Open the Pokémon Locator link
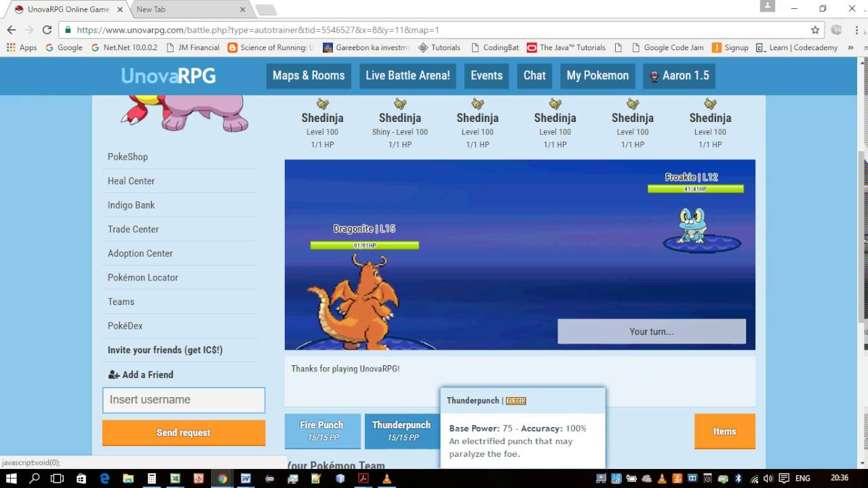868x488 pixels. coord(142,277)
